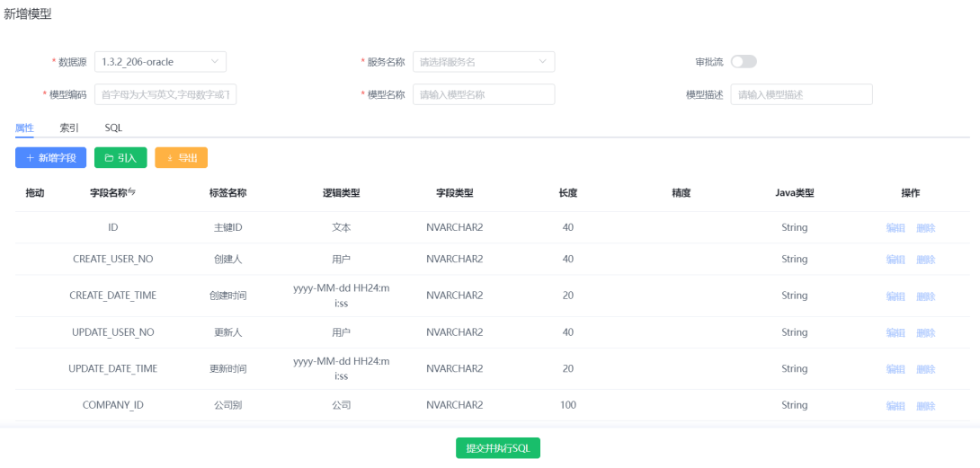This screenshot has height=468, width=980.
Task: Click the 新增模型 page title
Action: (28, 15)
